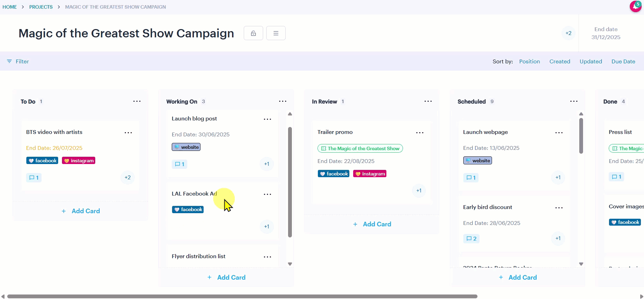This screenshot has height=299, width=644.
Task: Open Scheduled column options menu
Action: coord(574,101)
